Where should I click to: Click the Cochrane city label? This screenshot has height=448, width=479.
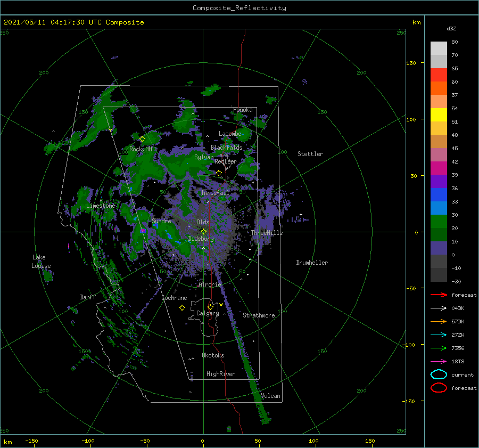click(174, 298)
